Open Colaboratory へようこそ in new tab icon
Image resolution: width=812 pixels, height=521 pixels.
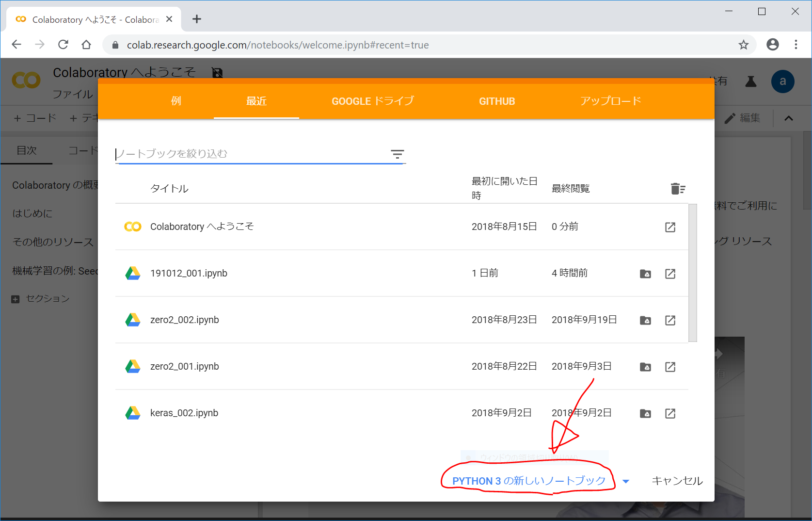[670, 227]
